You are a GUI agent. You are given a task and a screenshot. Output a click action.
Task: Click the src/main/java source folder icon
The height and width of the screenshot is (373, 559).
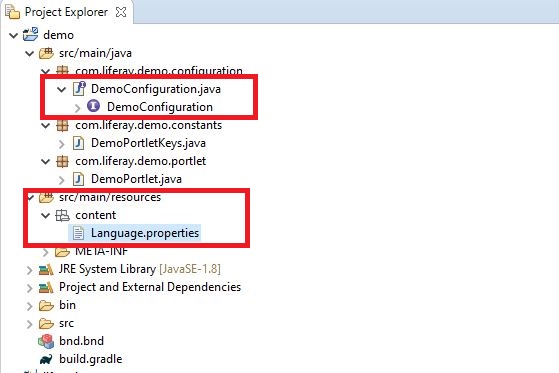pos(46,53)
